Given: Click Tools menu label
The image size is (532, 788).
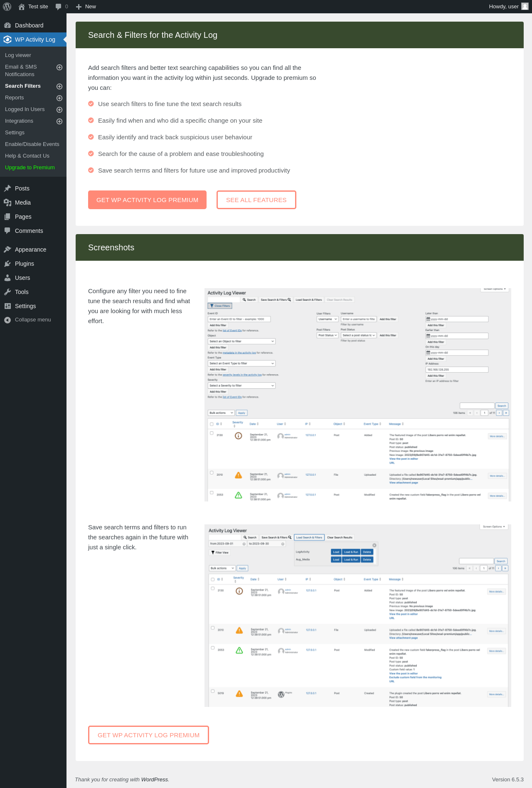Looking at the screenshot, I should tap(22, 292).
